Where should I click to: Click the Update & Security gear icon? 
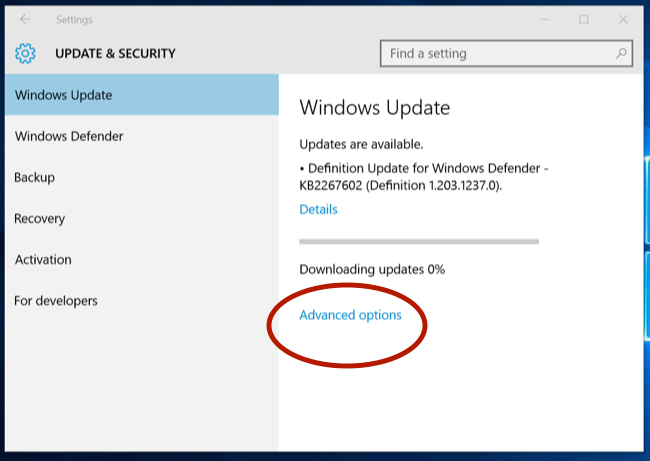[26, 53]
